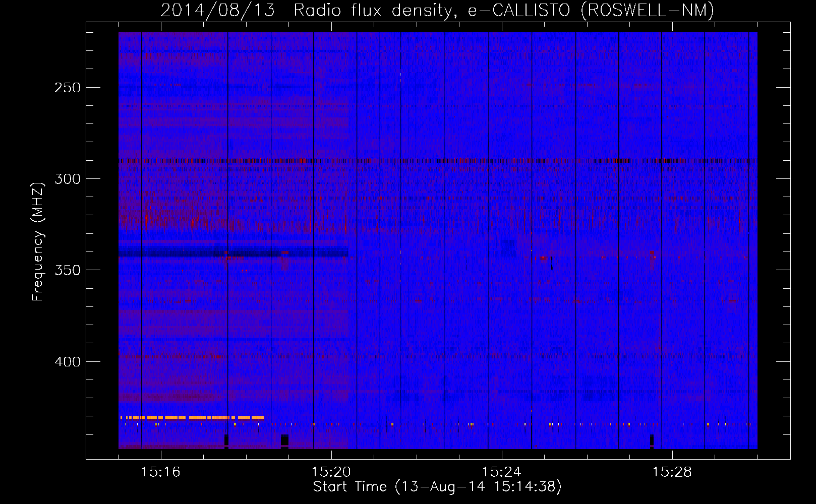Click the plot title containing e-CALLISTO (ROSWELL-NM)
Image resolution: width=816 pixels, height=504 pixels.
tap(437, 10)
